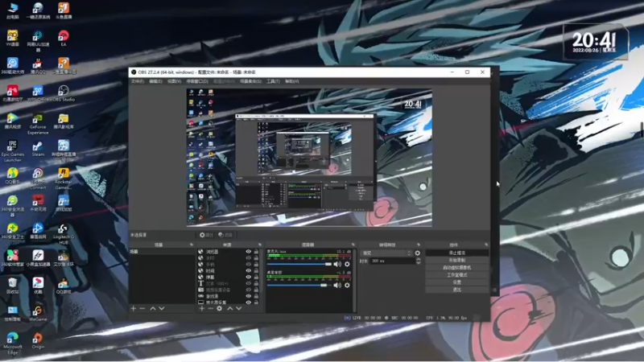Open 桌面音频 audio settings gear
This screenshot has height=362, width=644.
click(347, 285)
